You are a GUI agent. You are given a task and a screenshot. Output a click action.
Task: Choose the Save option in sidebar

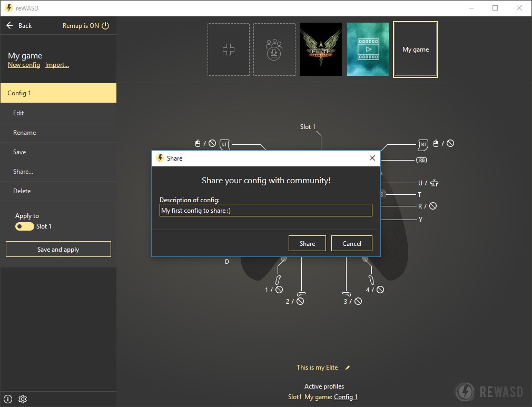click(58, 152)
